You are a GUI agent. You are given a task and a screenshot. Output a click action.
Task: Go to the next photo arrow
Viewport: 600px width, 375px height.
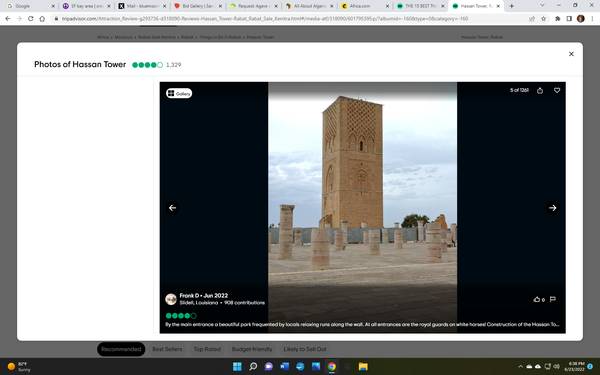click(x=552, y=208)
